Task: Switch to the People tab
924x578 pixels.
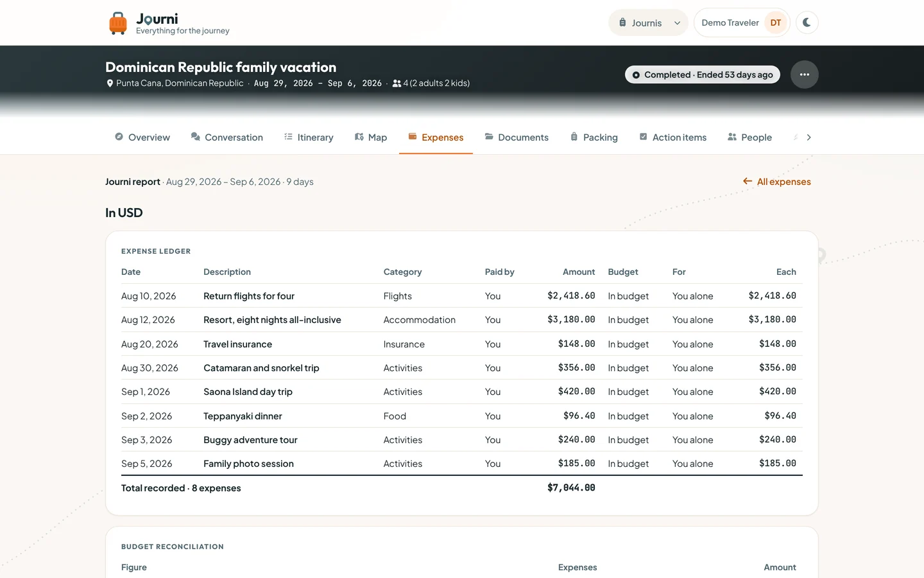Action: click(749, 137)
